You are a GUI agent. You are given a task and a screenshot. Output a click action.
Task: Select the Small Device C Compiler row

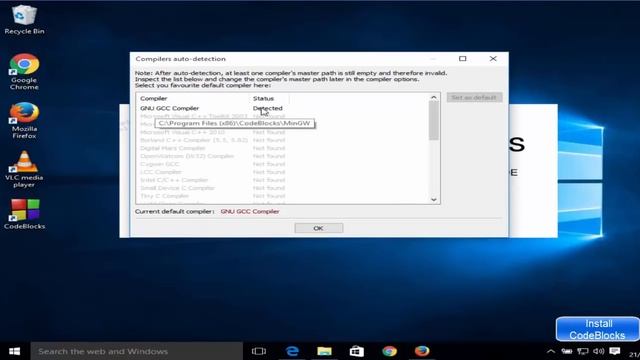point(283,188)
